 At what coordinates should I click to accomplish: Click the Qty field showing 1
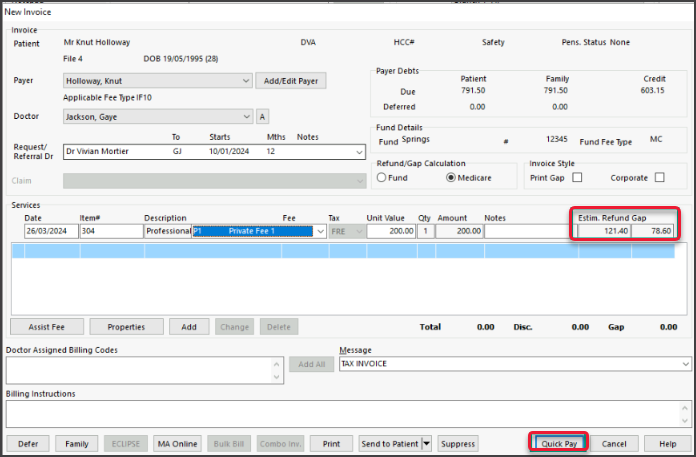coord(426,231)
